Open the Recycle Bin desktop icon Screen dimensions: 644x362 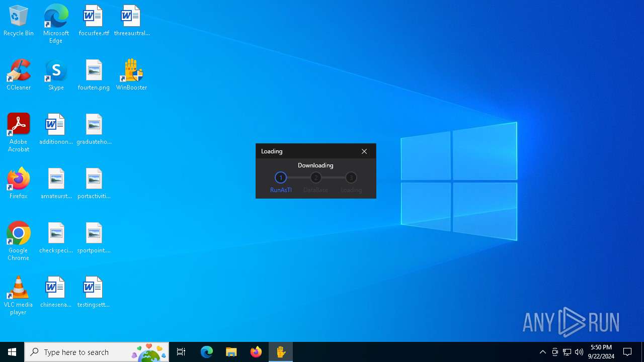(19, 21)
